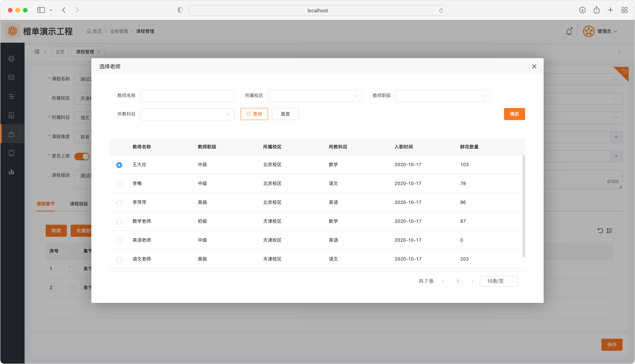Screen dimensions: 635x364
Task: Toggle the Safari sidebar
Action: tap(41, 10)
